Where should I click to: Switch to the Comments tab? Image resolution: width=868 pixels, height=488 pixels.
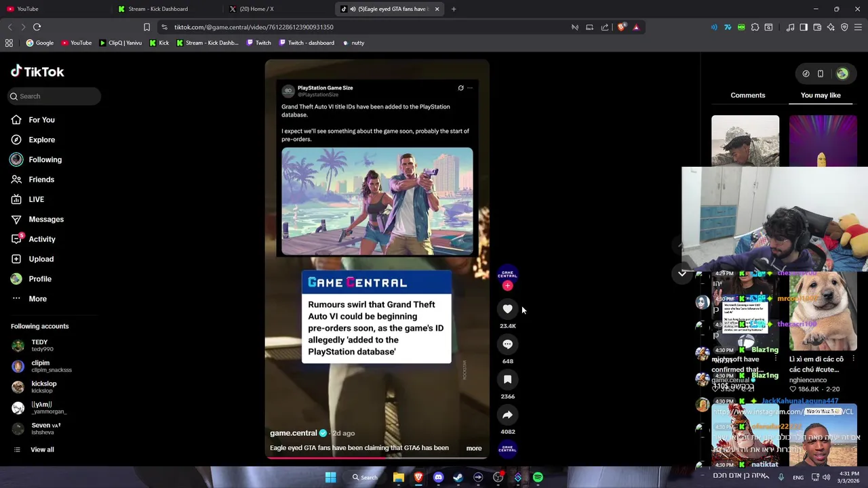(747, 96)
